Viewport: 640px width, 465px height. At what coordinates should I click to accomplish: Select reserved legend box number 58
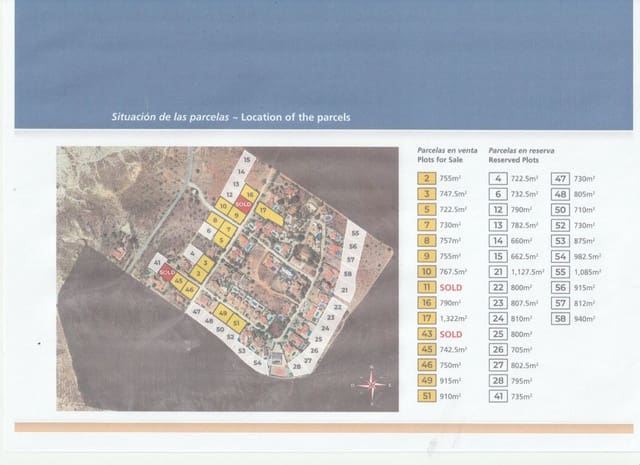tap(560, 318)
